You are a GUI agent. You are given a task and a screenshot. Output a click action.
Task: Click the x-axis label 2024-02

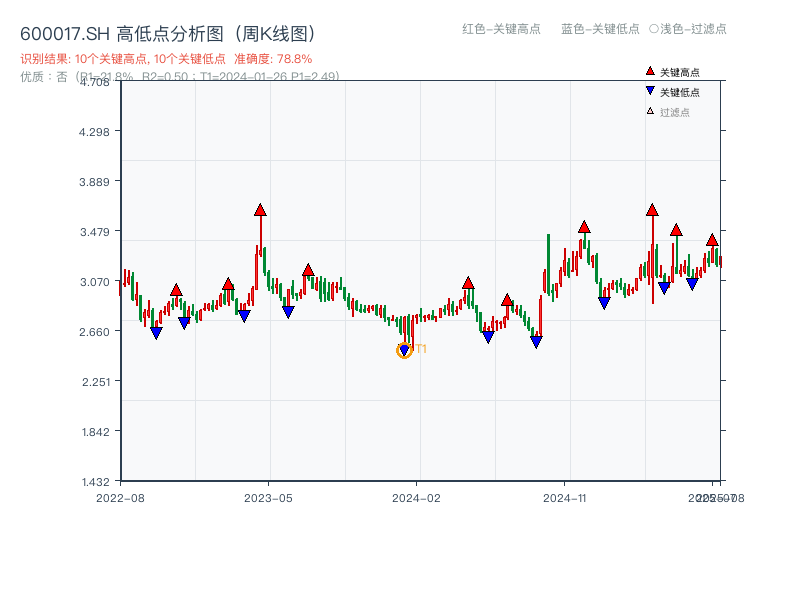pos(416,498)
